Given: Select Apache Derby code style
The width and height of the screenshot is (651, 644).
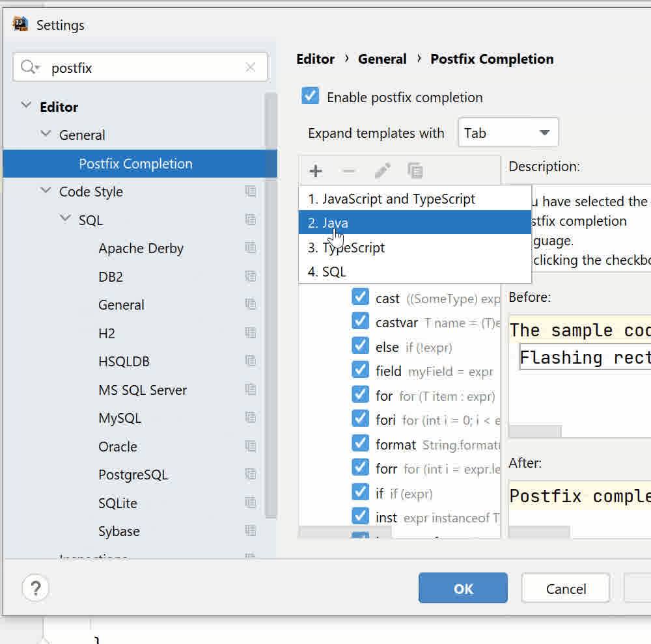Looking at the screenshot, I should coord(141,248).
